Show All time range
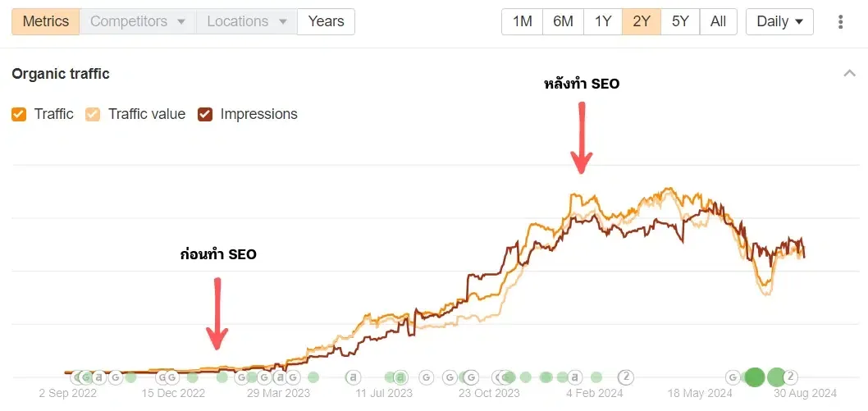Viewport: 868px width, 411px height. click(718, 22)
